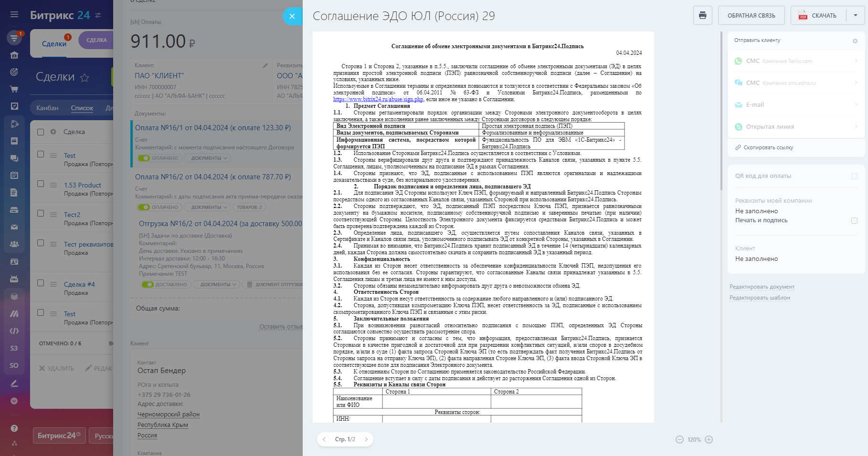The image size is (868, 456).
Task: Open Оплата №16/1 от 04.04.2024 link
Action: coord(213,128)
